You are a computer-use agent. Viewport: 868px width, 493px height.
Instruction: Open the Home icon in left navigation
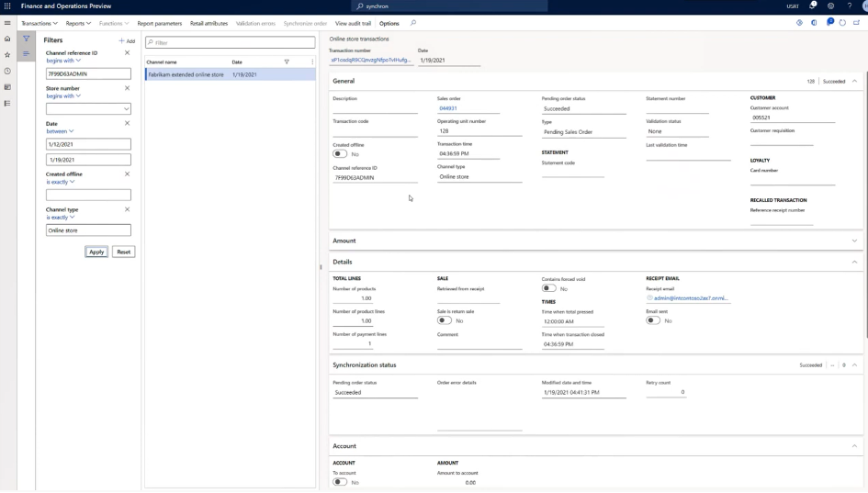(7, 39)
